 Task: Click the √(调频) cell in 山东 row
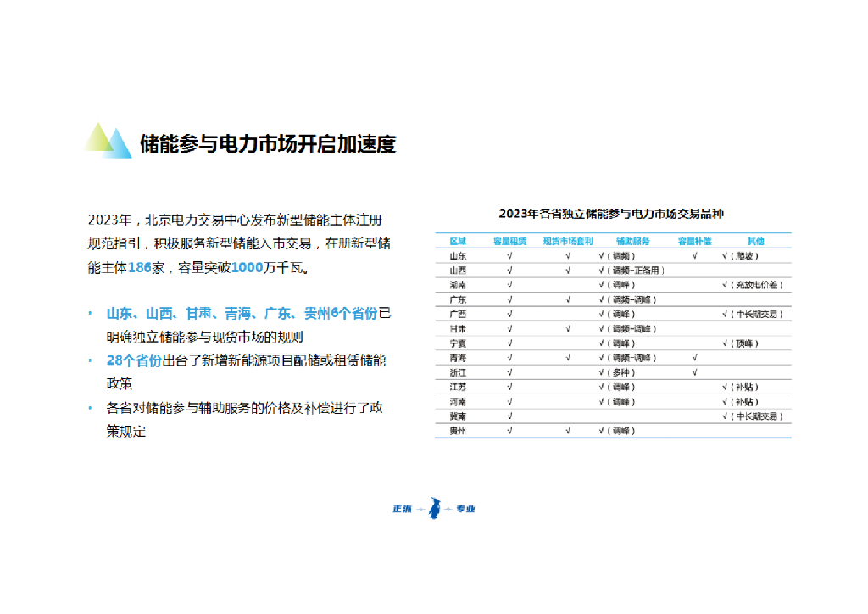pyautogui.click(x=617, y=256)
